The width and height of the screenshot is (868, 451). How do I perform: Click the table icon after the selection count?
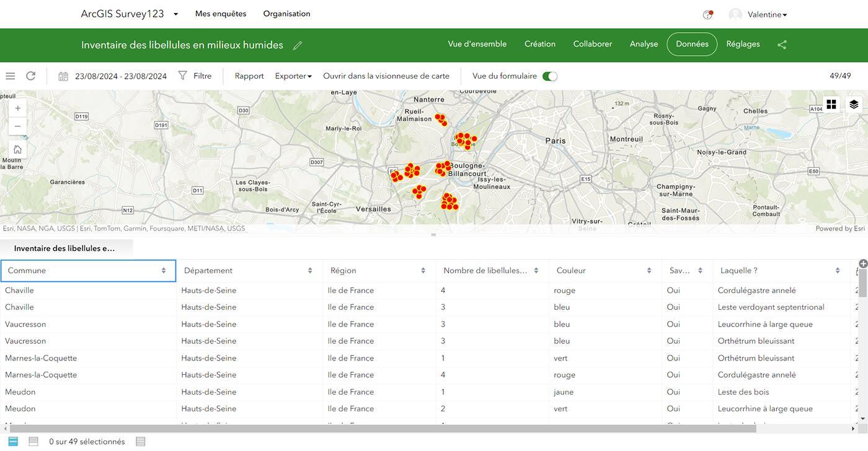pos(141,442)
